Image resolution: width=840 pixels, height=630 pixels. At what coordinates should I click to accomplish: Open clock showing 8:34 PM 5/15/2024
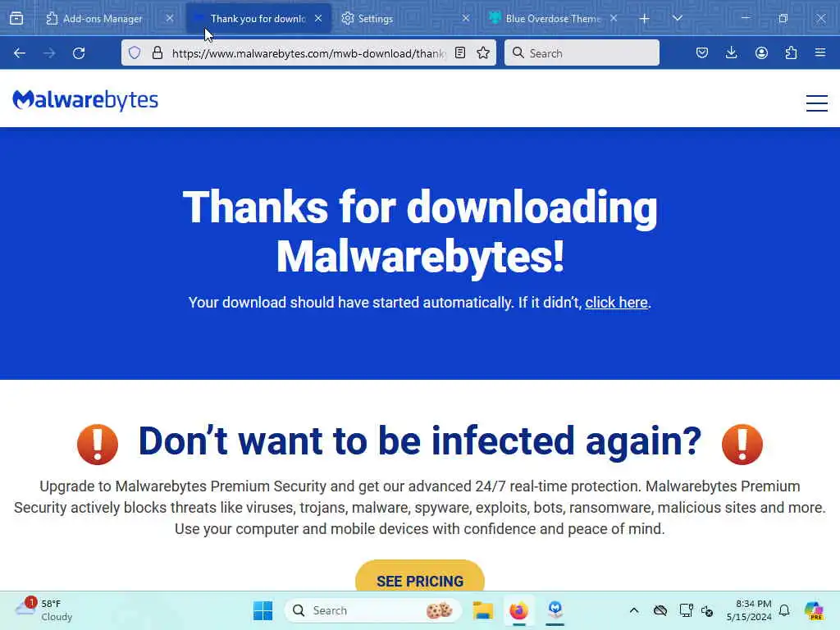(749, 610)
